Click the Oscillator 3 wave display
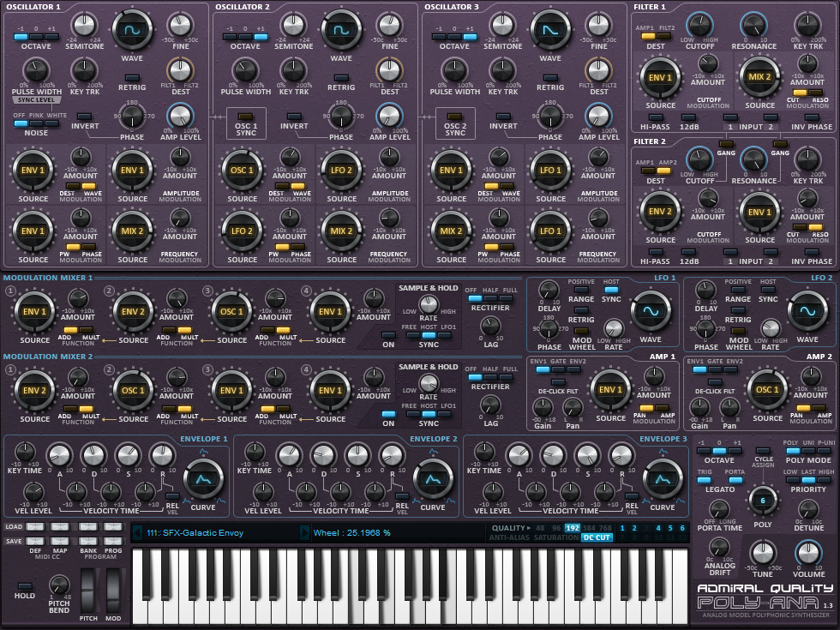 pyautogui.click(x=550, y=30)
